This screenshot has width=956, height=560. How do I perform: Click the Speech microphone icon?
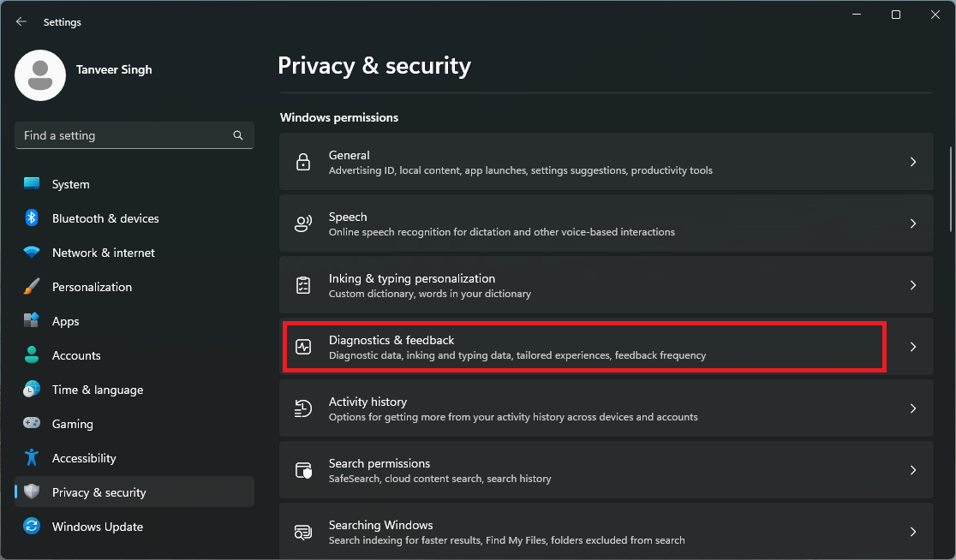[x=302, y=223]
